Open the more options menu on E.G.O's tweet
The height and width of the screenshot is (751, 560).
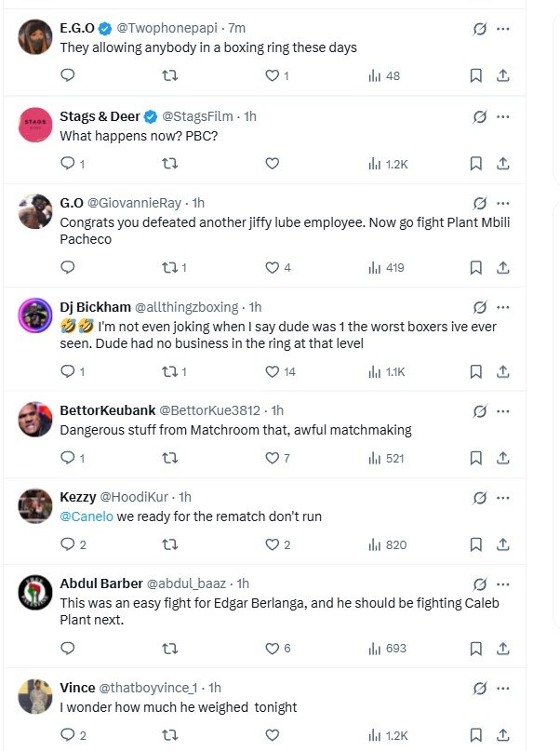pyautogui.click(x=504, y=29)
